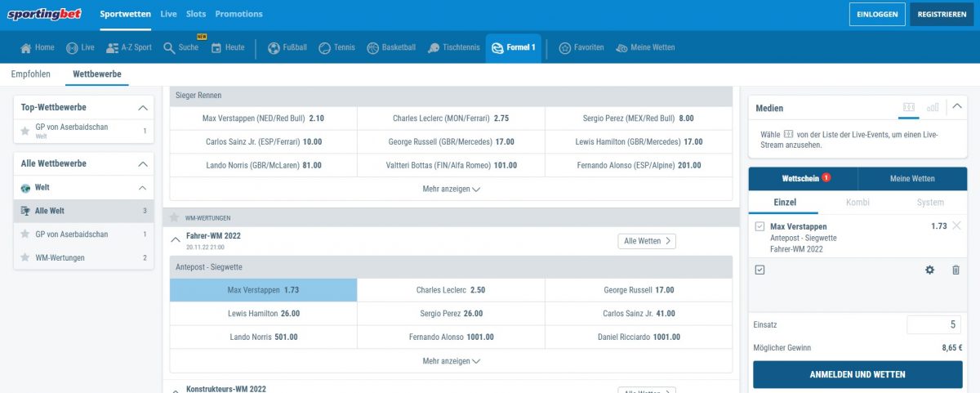Switch to the Empfohlen tab
Viewport: 980px width, 393px height.
(x=31, y=74)
